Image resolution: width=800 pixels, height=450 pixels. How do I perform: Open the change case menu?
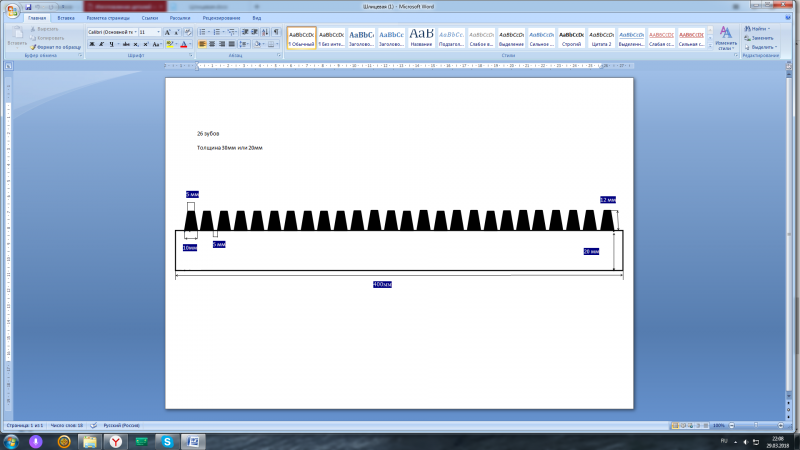[x=157, y=44]
